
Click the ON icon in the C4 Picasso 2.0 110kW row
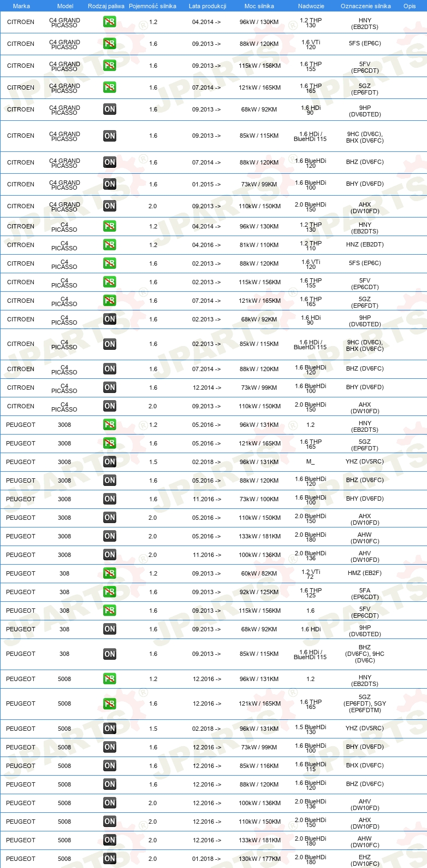[x=110, y=406]
